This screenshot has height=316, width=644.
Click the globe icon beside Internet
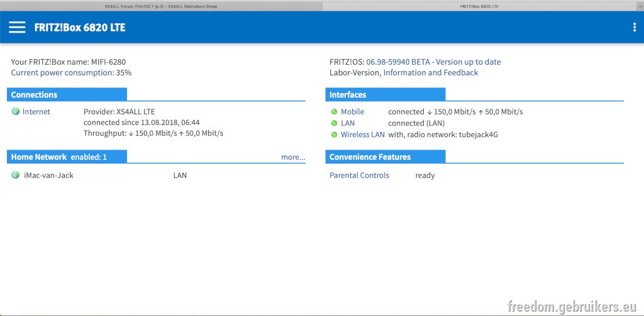(x=16, y=112)
